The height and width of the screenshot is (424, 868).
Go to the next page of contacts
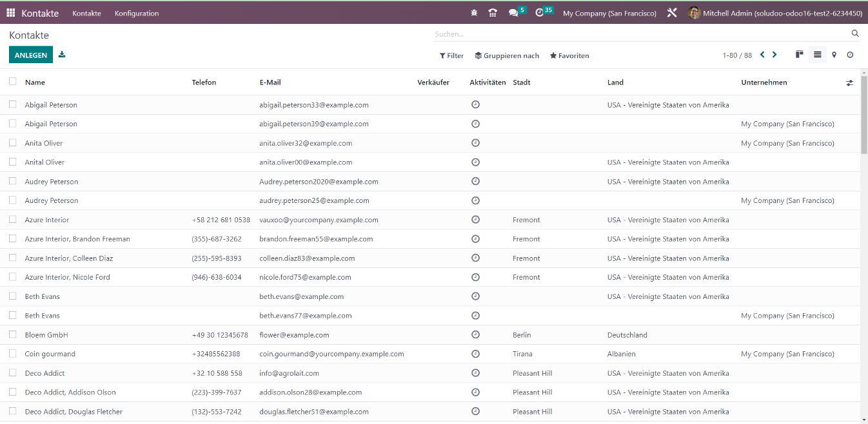[x=774, y=55]
